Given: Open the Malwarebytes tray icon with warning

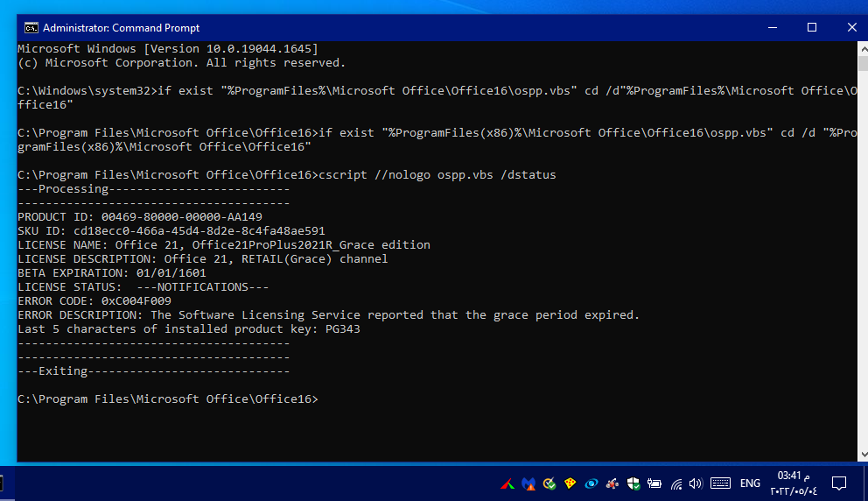Looking at the screenshot, I should [528, 483].
